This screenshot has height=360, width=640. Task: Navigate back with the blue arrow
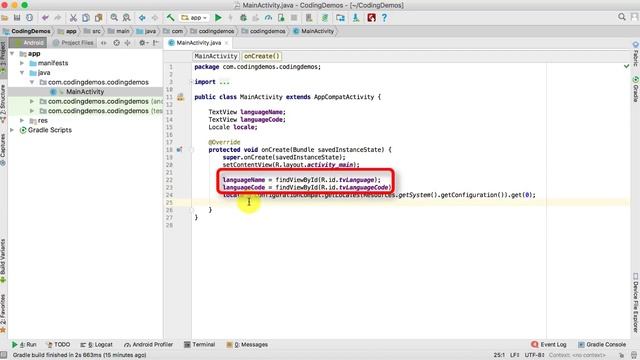(x=142, y=18)
